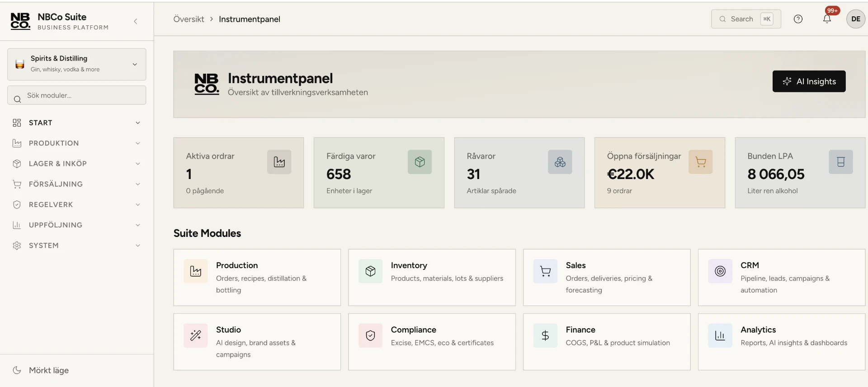Collapse the sidebar with the arrow button

tap(135, 21)
